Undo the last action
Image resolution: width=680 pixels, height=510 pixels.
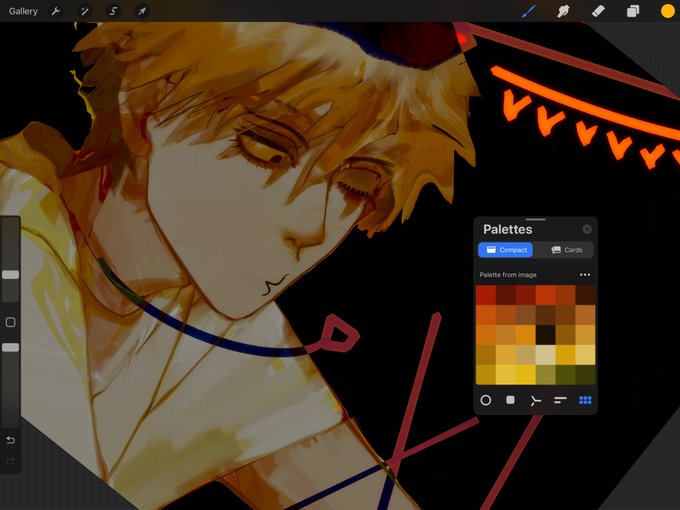[10, 440]
